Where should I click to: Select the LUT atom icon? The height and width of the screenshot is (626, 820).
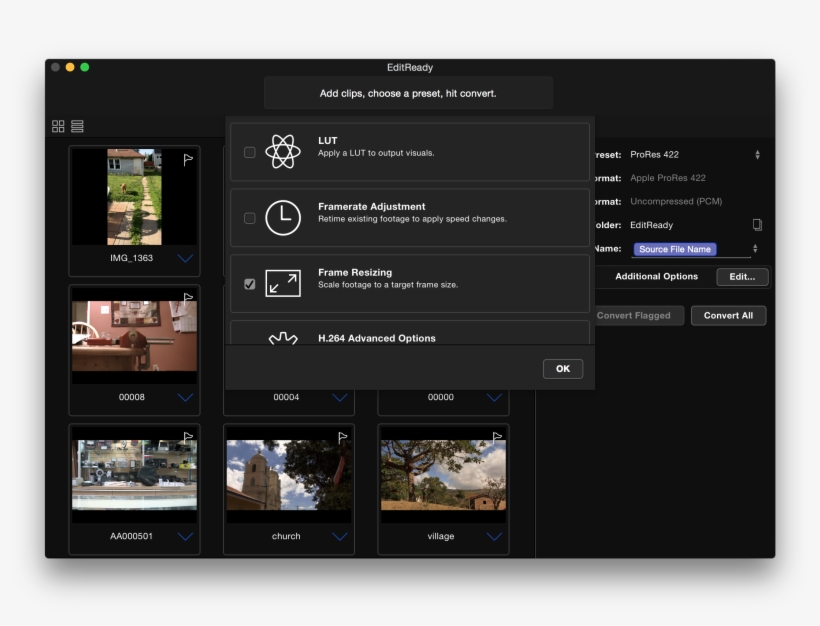pos(282,152)
